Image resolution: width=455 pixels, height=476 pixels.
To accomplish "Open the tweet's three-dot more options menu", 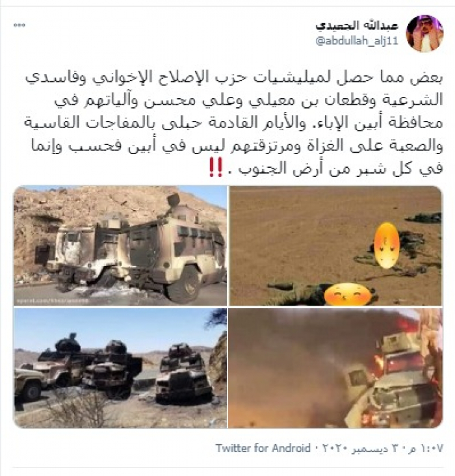I will tap(19, 25).
